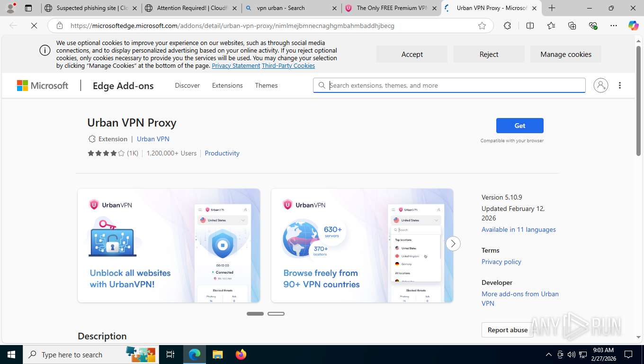
Task: Launch the Copilot sidebar icon
Action: [633, 26]
